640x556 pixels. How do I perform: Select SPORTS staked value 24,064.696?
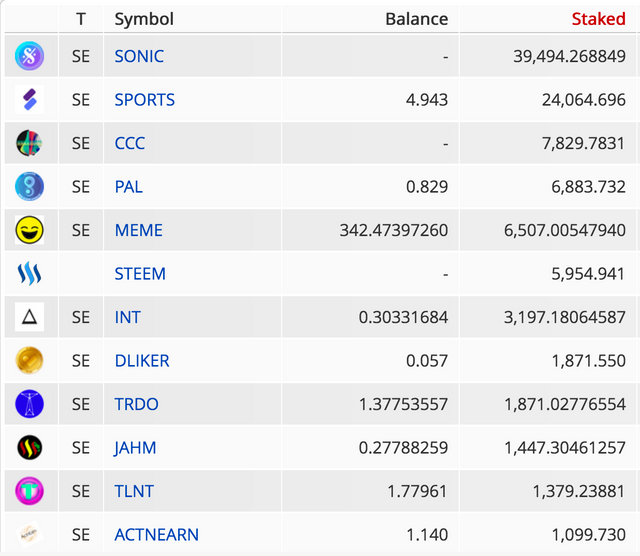pos(584,100)
